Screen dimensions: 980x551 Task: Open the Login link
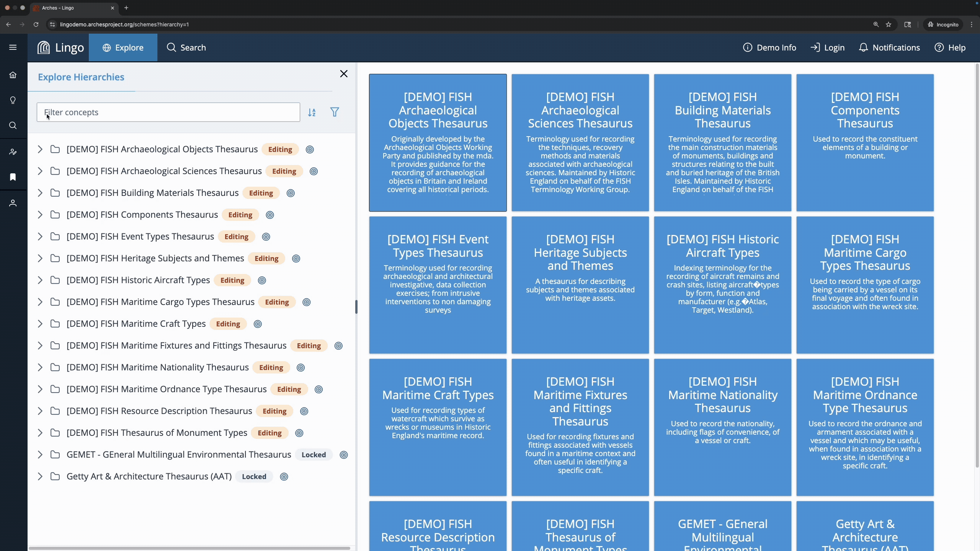point(827,47)
